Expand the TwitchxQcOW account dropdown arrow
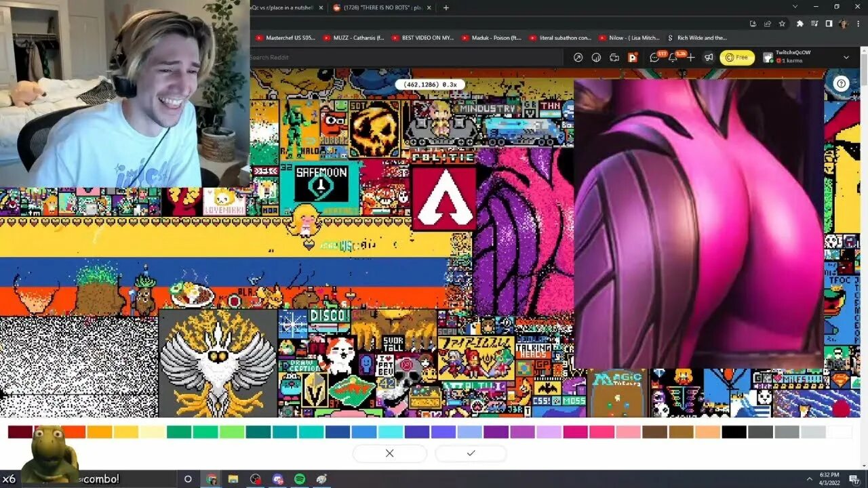This screenshot has height=488, width=868. click(846, 58)
